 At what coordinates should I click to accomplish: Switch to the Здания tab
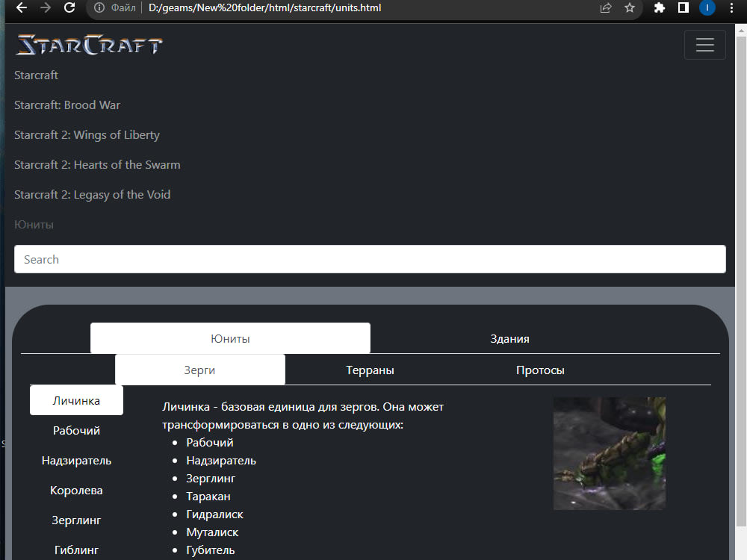[x=509, y=338]
